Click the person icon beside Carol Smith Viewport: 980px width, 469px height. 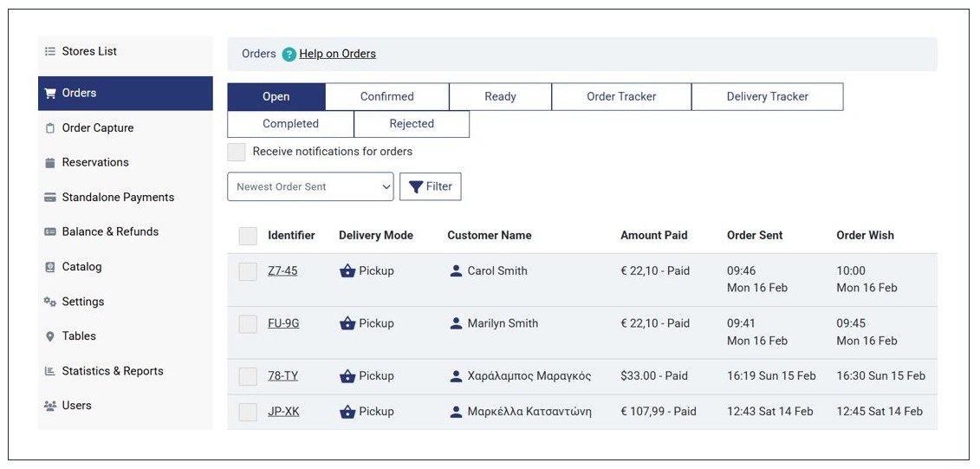click(x=457, y=270)
